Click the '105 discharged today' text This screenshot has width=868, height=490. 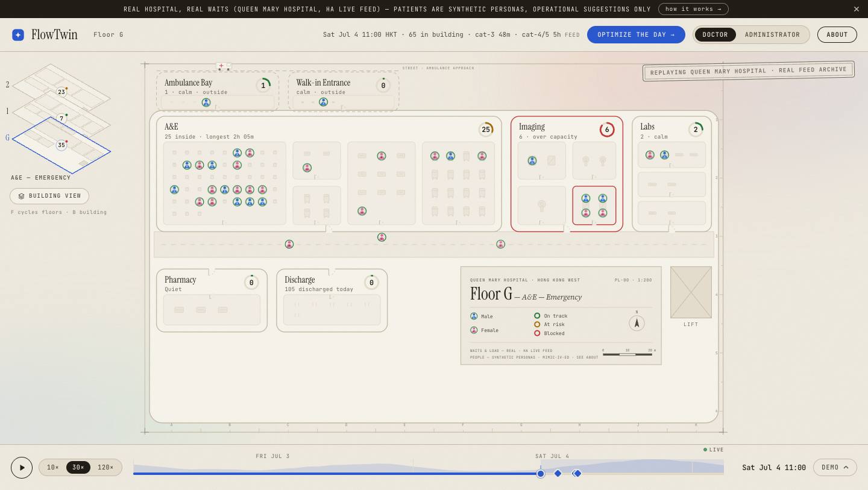[x=319, y=289]
